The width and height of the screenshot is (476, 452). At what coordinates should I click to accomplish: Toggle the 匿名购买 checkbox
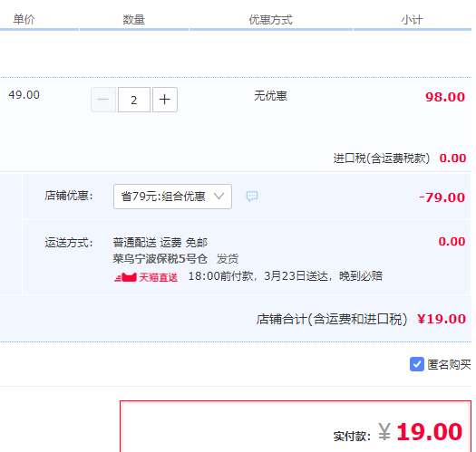[x=417, y=364]
